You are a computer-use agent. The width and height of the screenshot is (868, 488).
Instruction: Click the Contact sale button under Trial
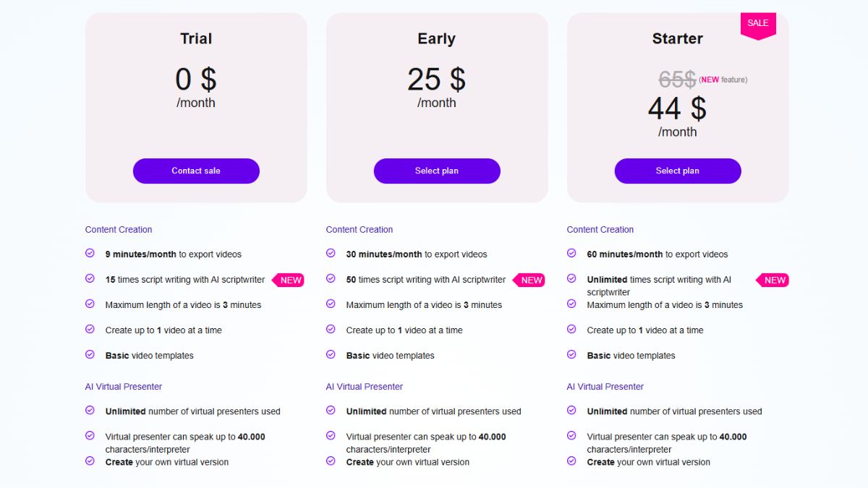point(196,171)
